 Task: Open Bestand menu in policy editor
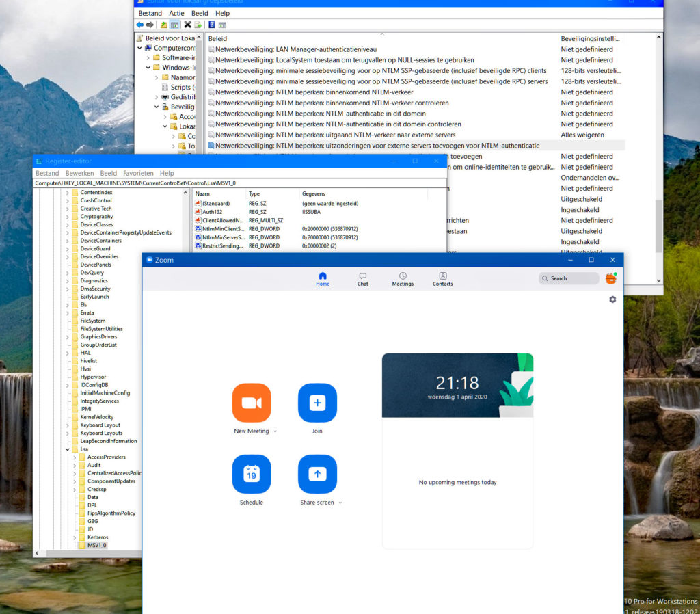click(x=150, y=14)
